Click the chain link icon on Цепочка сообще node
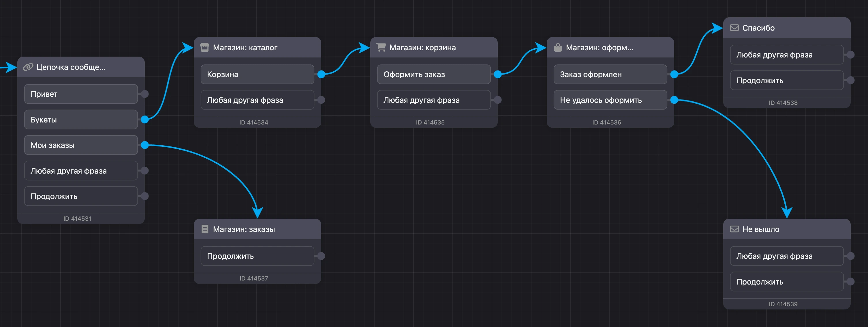Image resolution: width=868 pixels, height=327 pixels. [28, 67]
